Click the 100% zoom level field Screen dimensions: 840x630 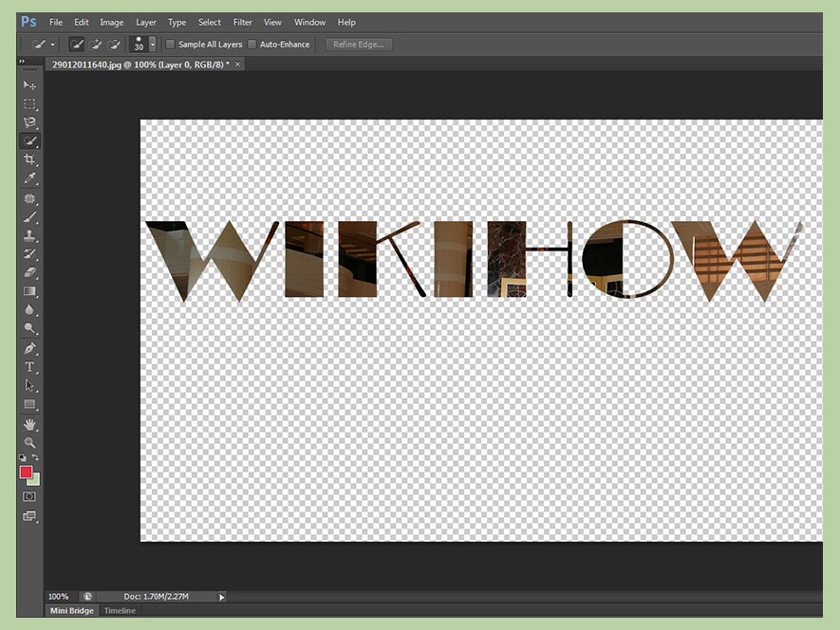59,597
